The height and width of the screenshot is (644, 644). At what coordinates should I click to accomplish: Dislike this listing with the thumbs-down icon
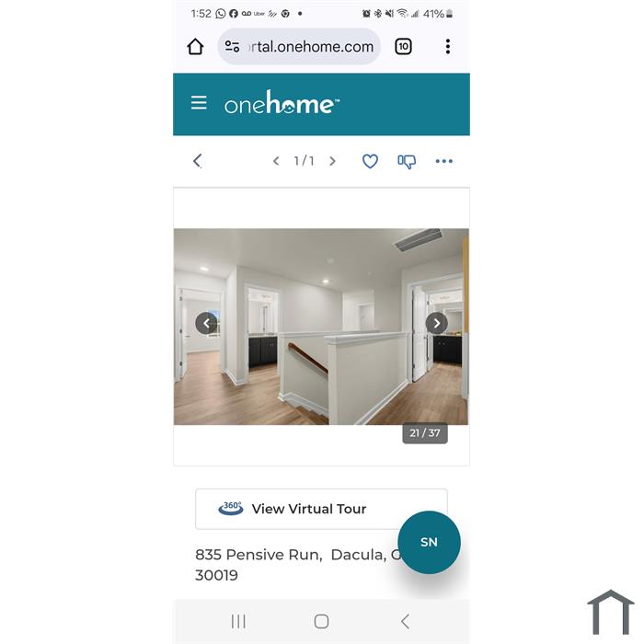(407, 161)
